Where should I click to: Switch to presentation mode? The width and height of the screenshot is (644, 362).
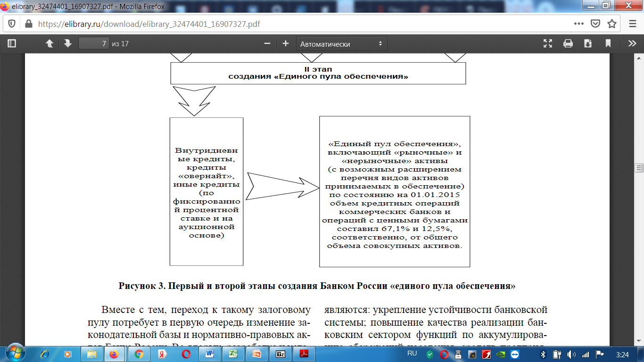tap(548, 44)
